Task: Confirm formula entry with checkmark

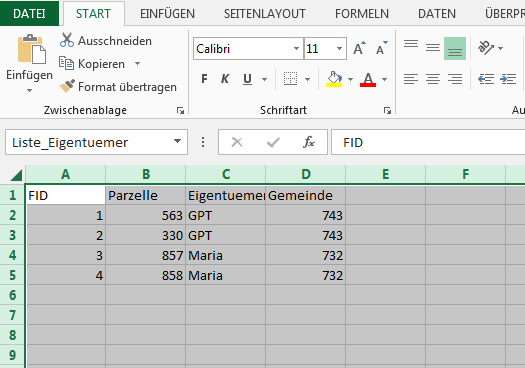Action: click(x=273, y=142)
